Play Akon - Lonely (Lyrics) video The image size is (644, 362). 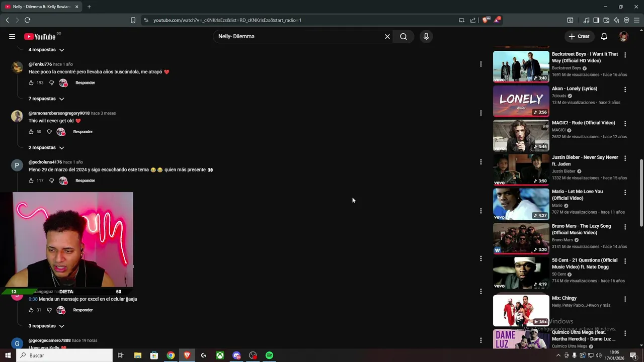pos(521,101)
